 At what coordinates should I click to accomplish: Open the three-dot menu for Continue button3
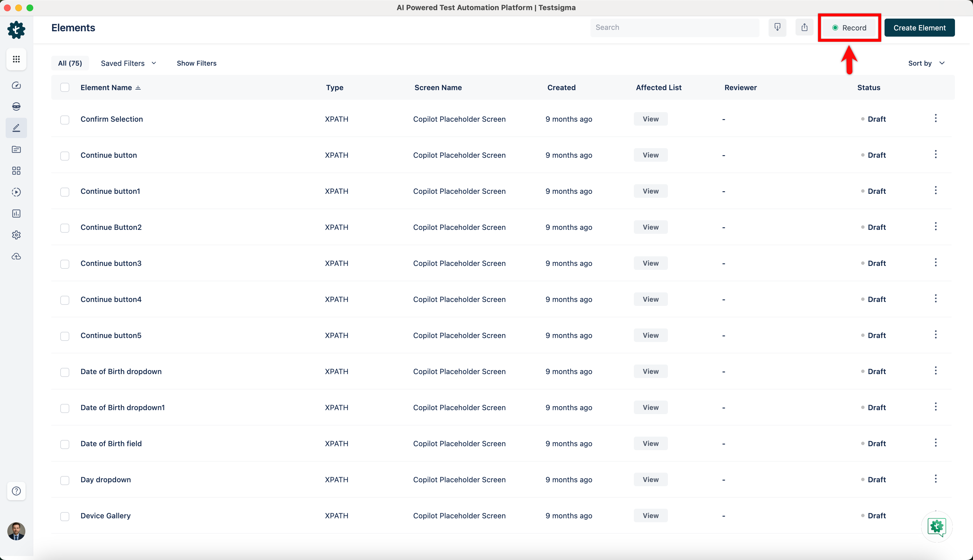point(935,263)
